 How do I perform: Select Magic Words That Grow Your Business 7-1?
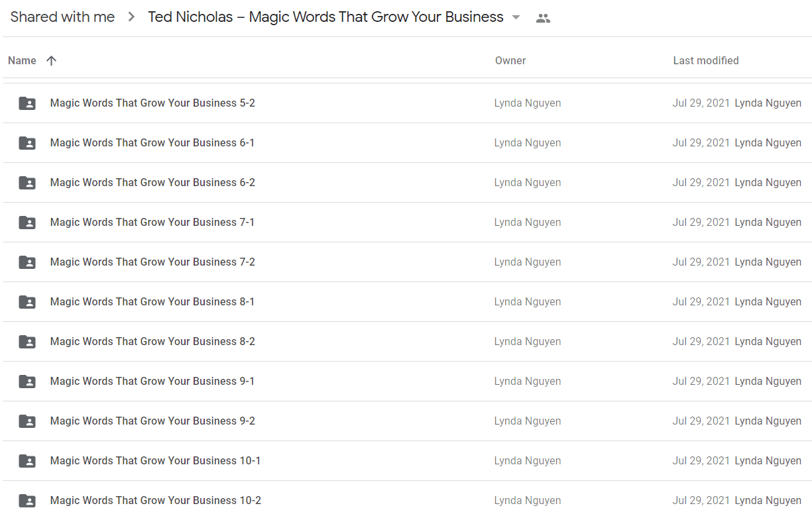[x=152, y=223]
